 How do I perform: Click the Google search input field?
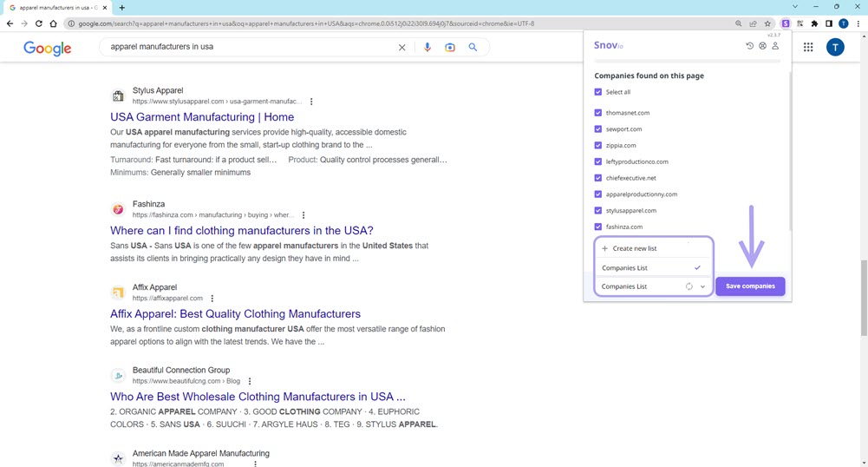(x=249, y=47)
